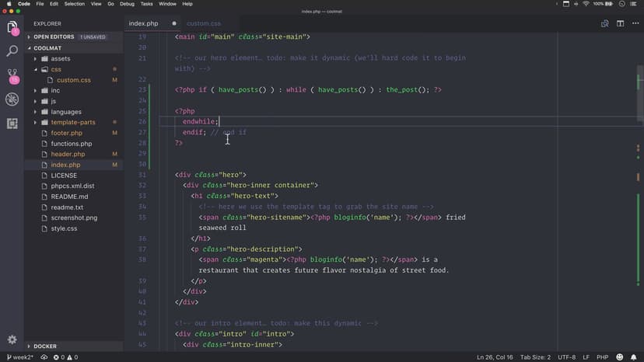The height and width of the screenshot is (362, 644).
Task: Open the Extensions view icon
Action: pos(12,124)
